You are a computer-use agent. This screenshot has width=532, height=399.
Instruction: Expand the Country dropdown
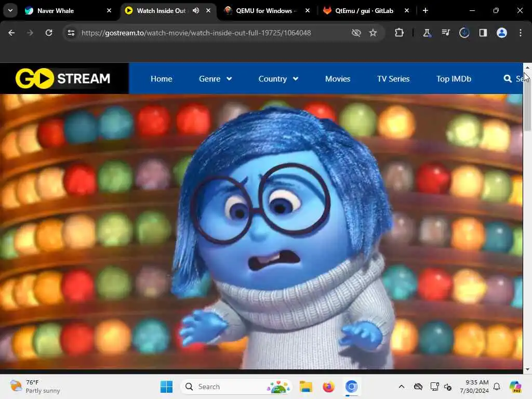(278, 79)
